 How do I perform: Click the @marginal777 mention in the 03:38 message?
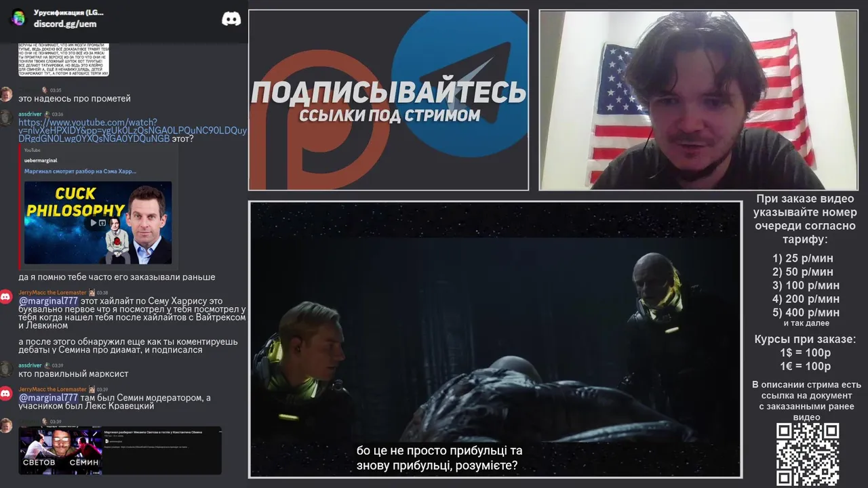point(48,301)
